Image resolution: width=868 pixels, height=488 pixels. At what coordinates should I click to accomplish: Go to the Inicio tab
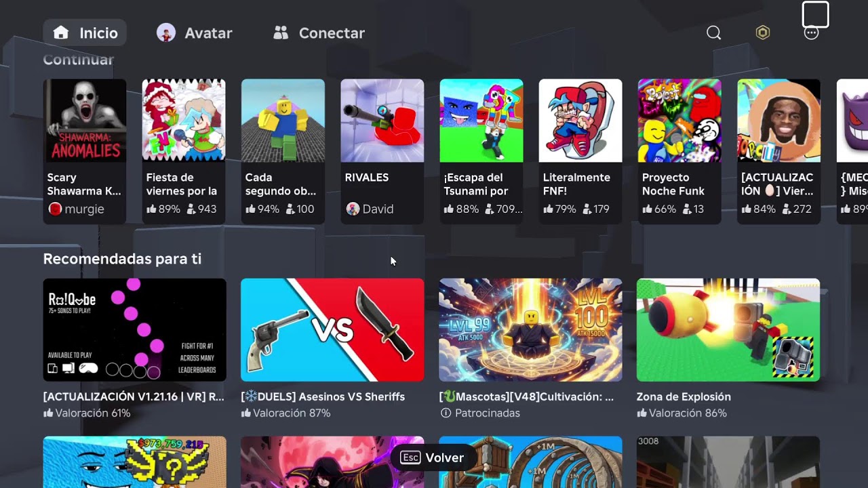(85, 33)
